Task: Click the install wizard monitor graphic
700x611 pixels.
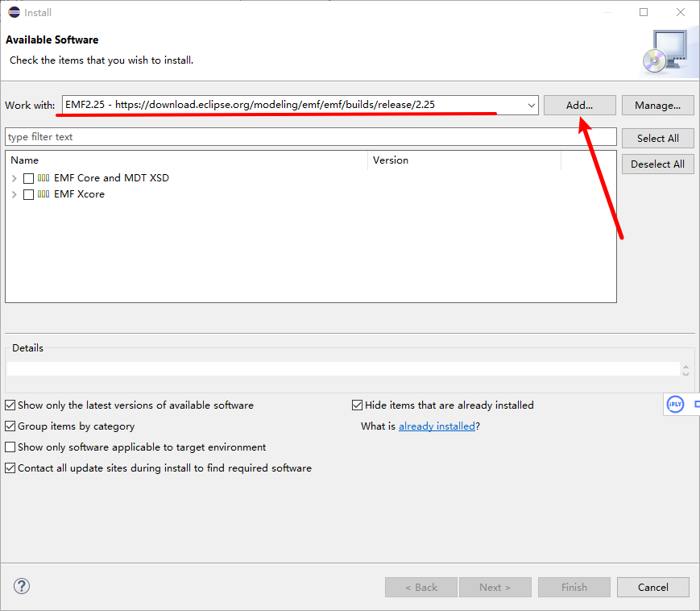Action: click(670, 50)
